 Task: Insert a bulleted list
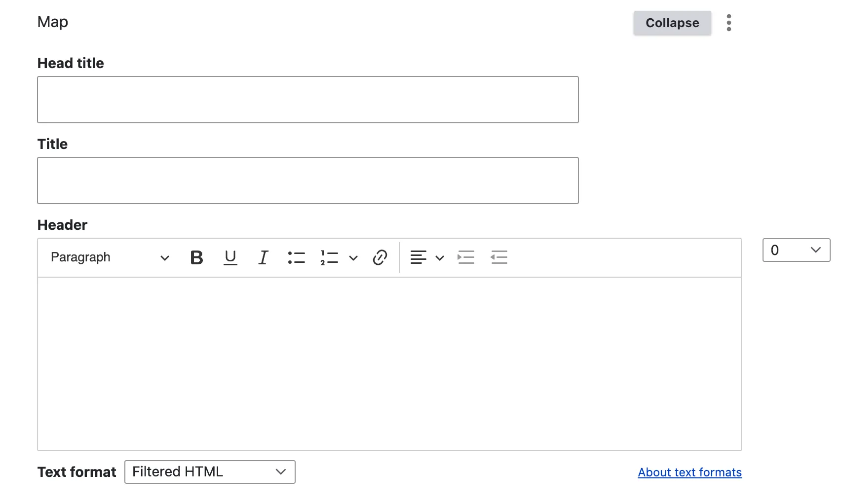coord(296,257)
